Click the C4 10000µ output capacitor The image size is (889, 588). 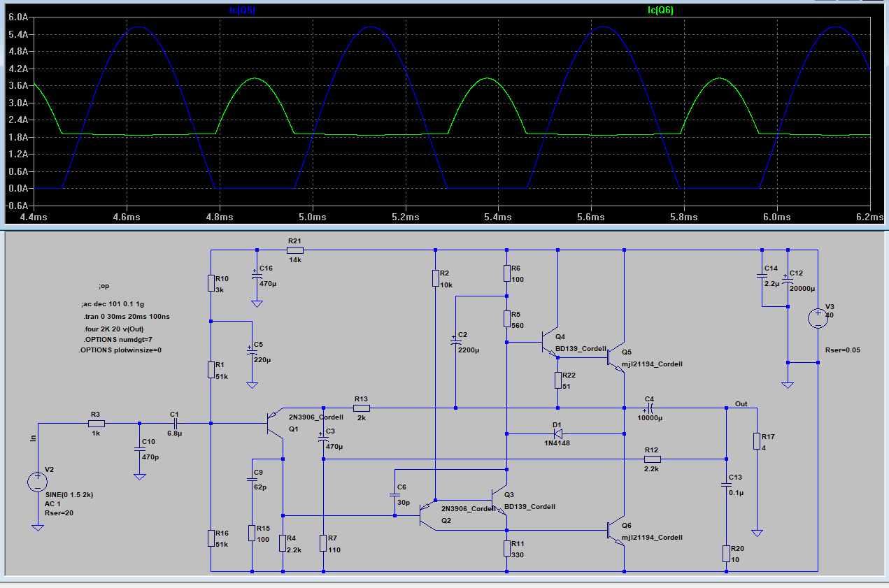649,408
